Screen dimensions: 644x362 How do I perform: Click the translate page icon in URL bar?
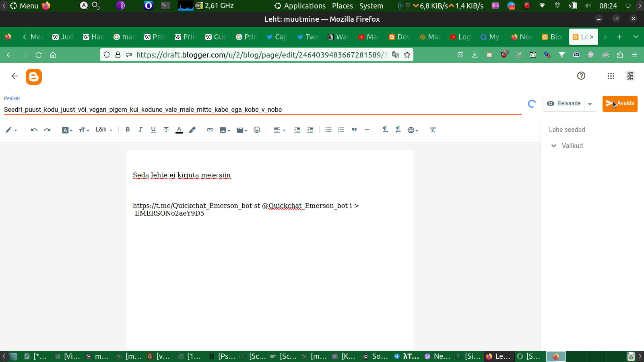396,55
